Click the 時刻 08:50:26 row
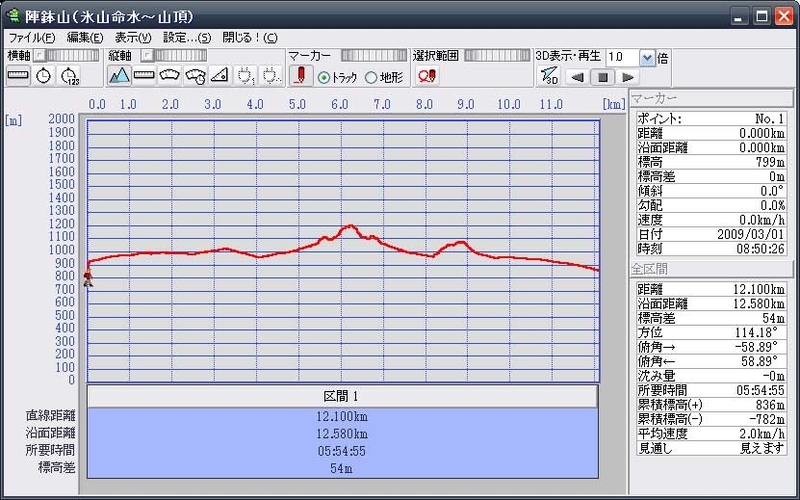Screen dimensions: 800x500 pos(711,248)
